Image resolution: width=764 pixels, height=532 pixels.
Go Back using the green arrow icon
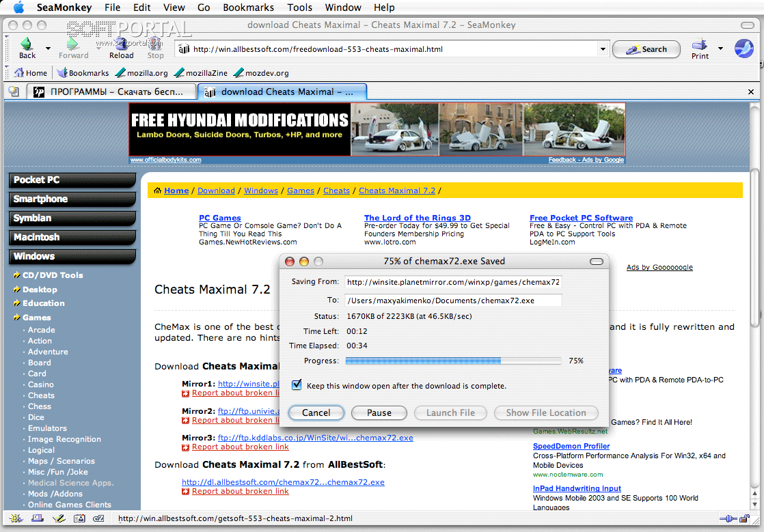click(27, 44)
